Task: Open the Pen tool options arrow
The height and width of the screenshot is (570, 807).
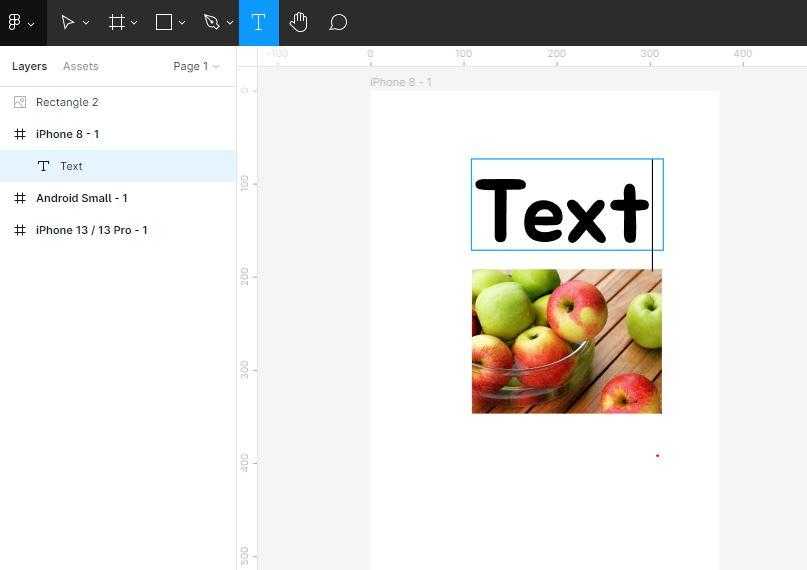Action: 230,23
